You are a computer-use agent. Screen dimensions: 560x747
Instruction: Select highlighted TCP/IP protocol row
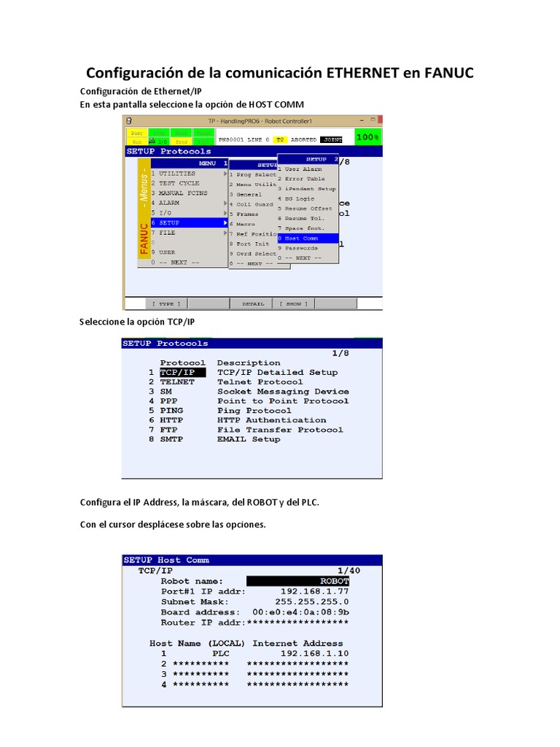(x=183, y=373)
